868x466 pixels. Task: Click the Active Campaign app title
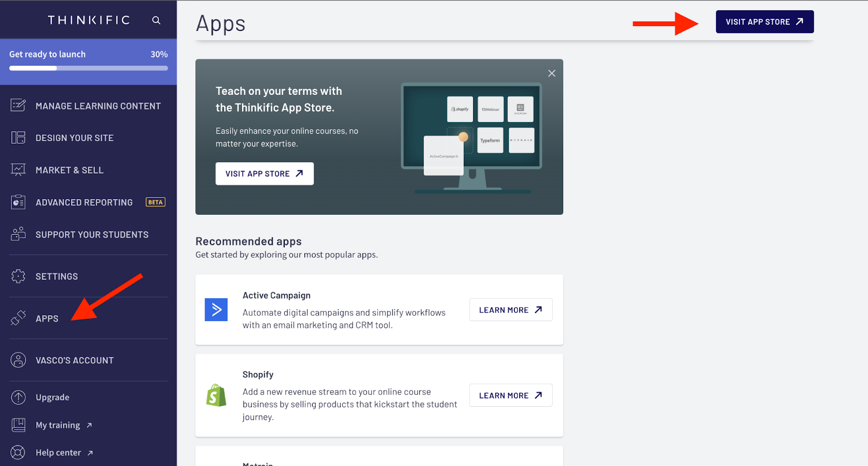pos(277,295)
